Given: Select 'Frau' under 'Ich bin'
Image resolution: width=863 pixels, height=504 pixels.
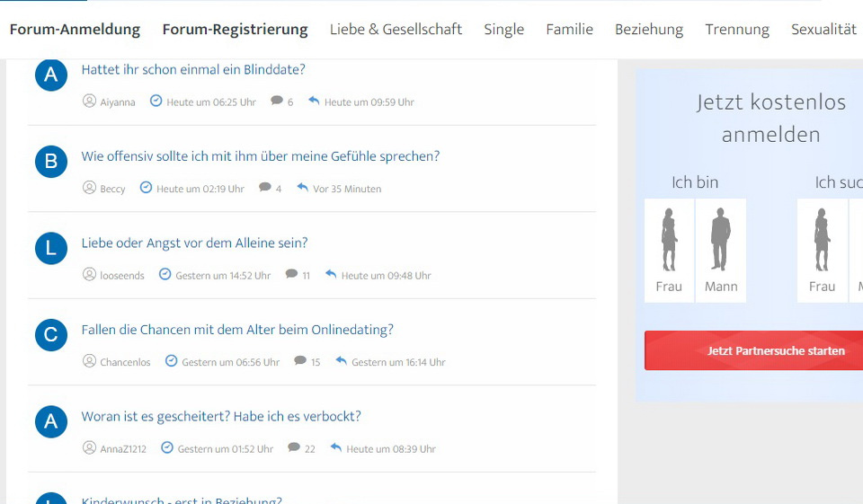Looking at the screenshot, I should coord(669,250).
